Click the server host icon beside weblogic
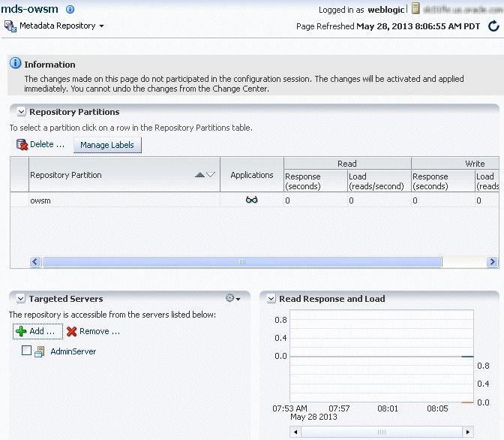The height and width of the screenshot is (440, 504). click(x=415, y=8)
